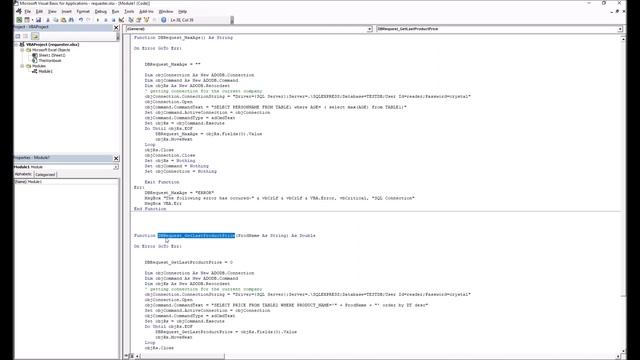Screen dimensions: 640x360
Task: Click the 'Ln 38, Col 39' position indicator
Action: tap(182, 20)
